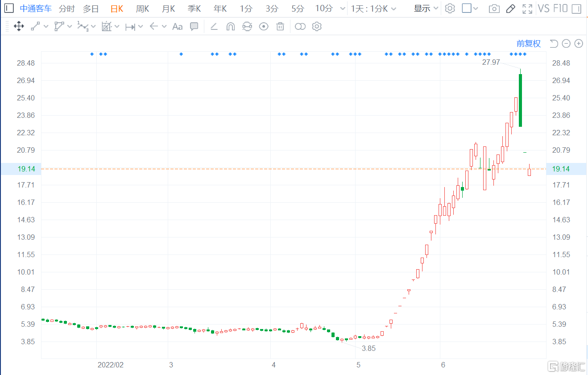This screenshot has height=375, width=588.
Task: Open chart settings gear beside 显示
Action: [x=450, y=8]
